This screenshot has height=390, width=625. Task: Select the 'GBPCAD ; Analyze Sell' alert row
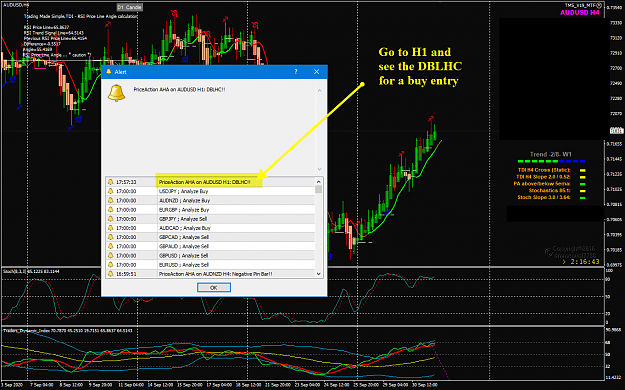(x=210, y=237)
